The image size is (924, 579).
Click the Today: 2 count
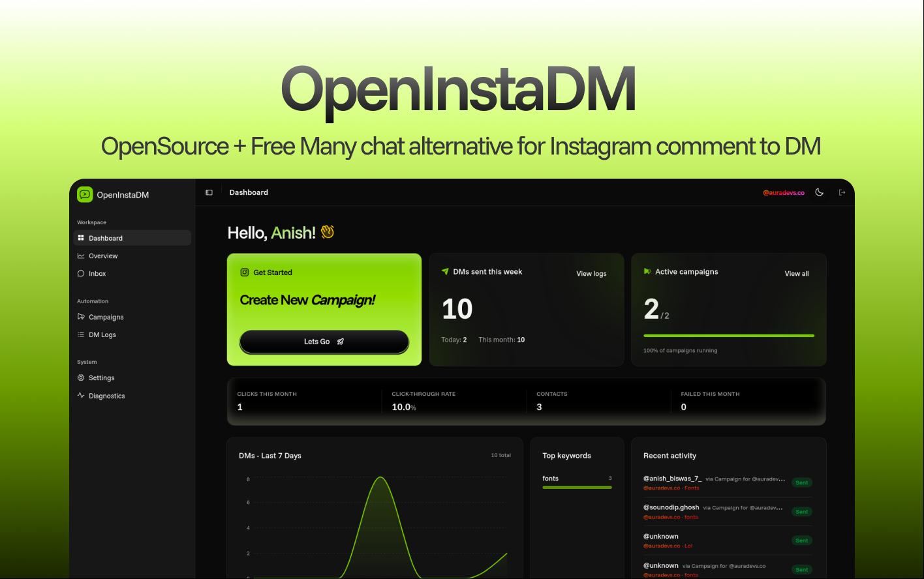[x=454, y=340]
